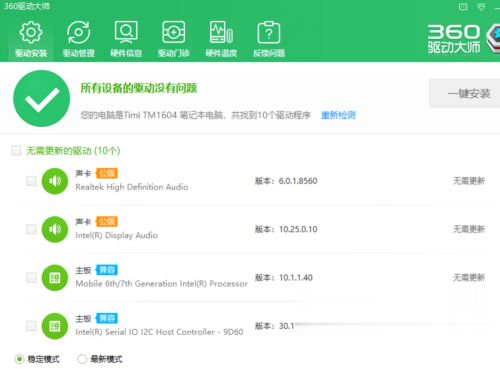Click 无需更新 on Intel Display Audio row

[469, 229]
